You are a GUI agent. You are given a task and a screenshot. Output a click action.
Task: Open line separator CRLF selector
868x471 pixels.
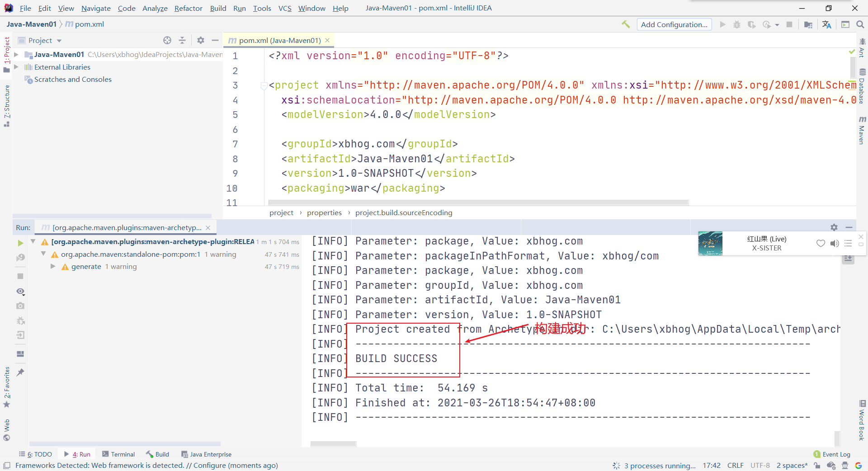(x=735, y=466)
